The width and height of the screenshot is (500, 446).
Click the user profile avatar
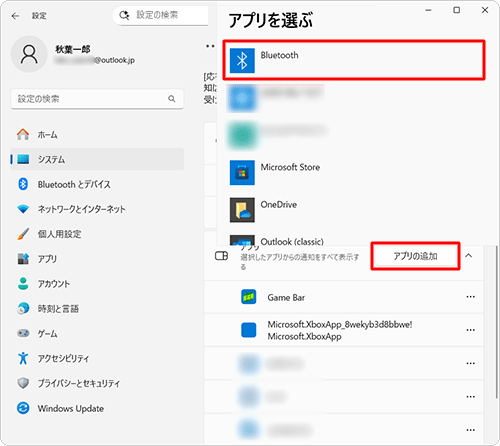coord(29,54)
